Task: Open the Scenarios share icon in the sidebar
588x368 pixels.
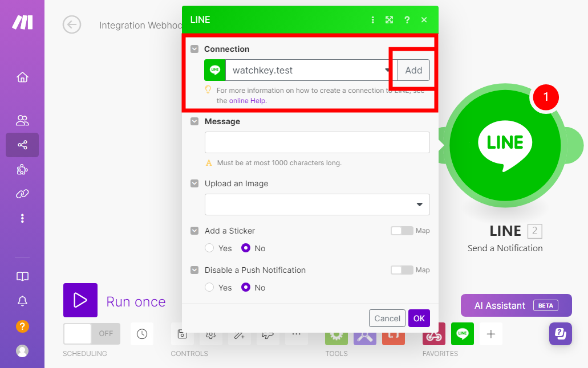Action: tap(22, 145)
